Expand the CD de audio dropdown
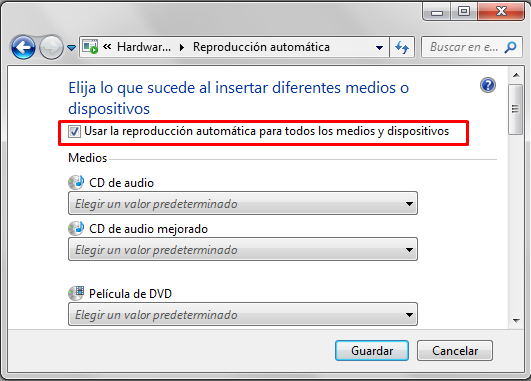This screenshot has width=531, height=381. tap(243, 203)
